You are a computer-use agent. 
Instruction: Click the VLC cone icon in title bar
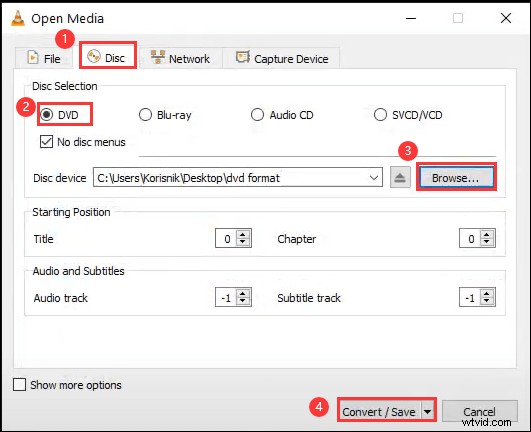click(18, 18)
